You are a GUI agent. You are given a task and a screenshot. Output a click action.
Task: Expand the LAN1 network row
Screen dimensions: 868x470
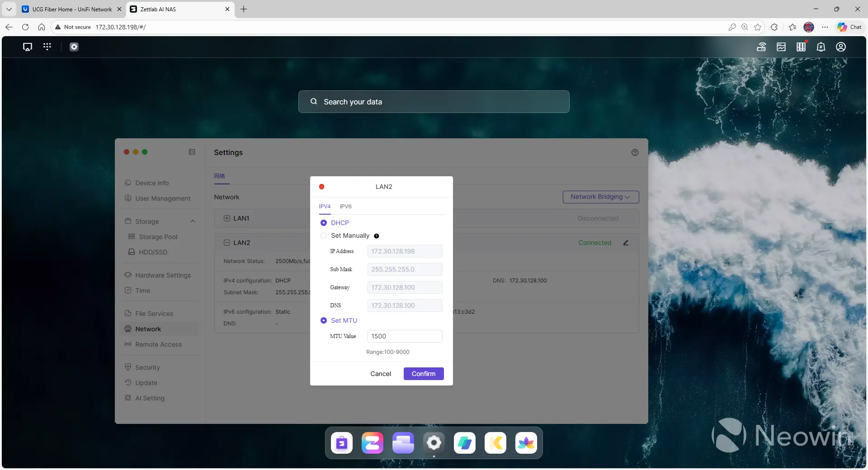pyautogui.click(x=227, y=218)
